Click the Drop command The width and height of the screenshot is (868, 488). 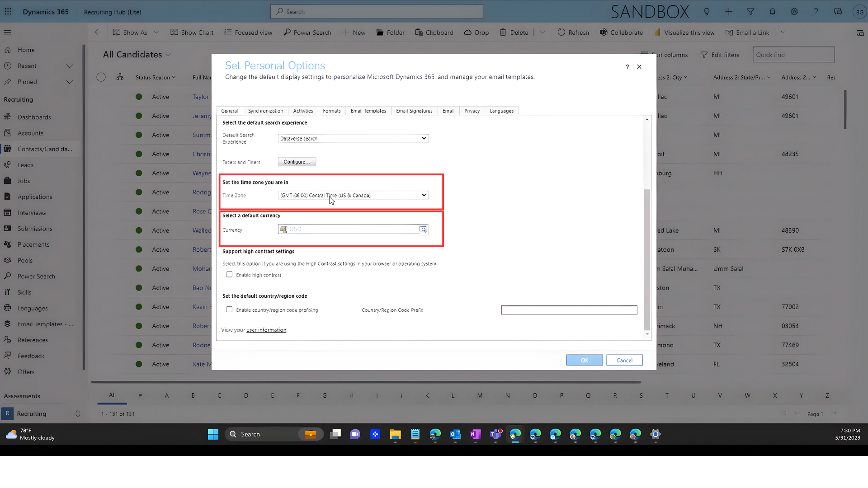click(476, 33)
